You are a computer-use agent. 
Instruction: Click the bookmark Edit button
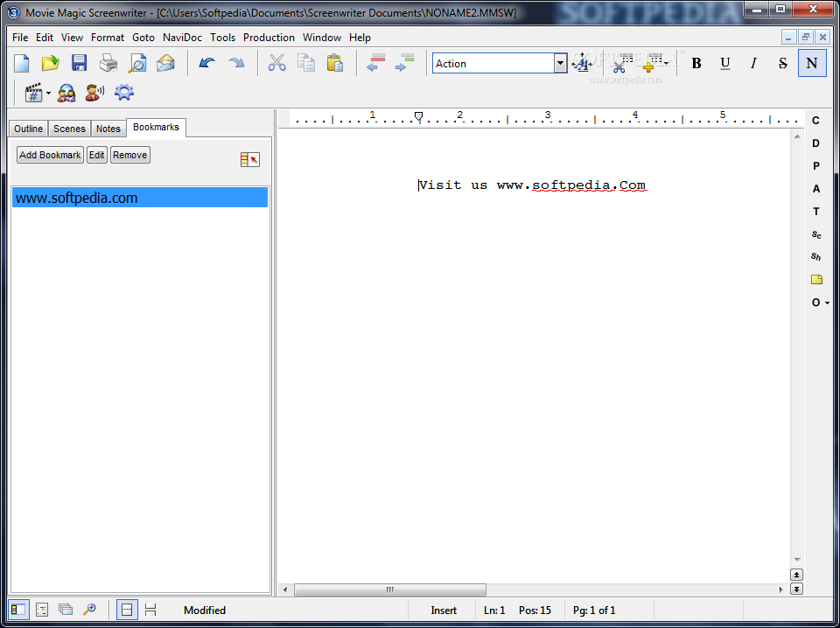97,155
